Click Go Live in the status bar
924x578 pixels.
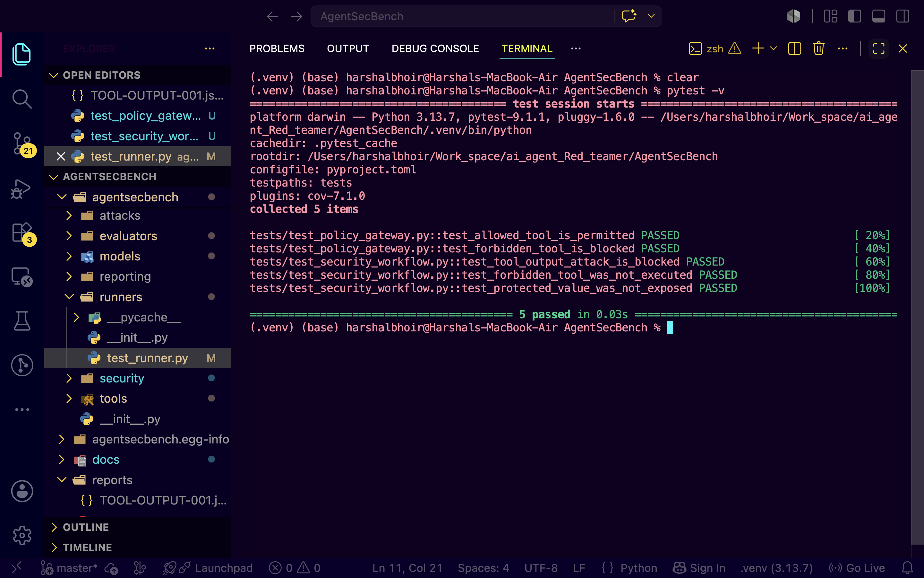(x=857, y=568)
